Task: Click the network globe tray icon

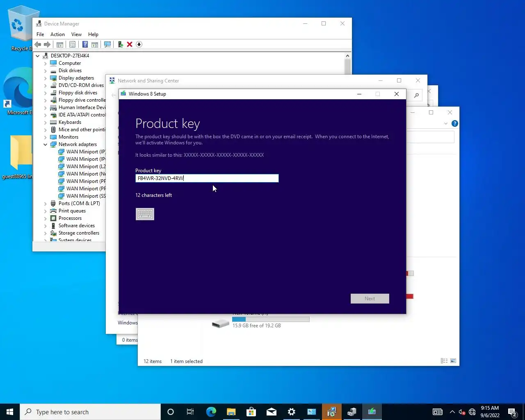Action: [x=472, y=412]
